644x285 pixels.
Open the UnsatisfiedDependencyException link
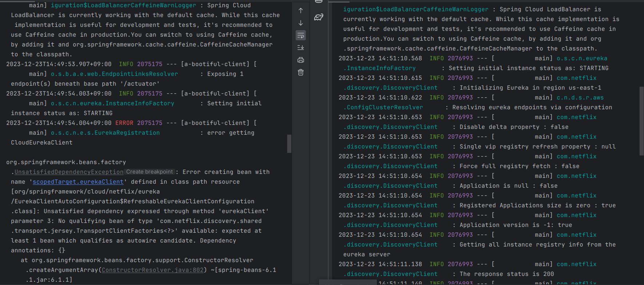69,172
